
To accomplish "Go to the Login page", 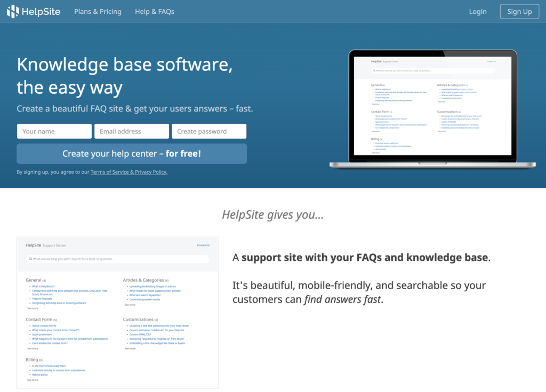I will pyautogui.click(x=478, y=12).
